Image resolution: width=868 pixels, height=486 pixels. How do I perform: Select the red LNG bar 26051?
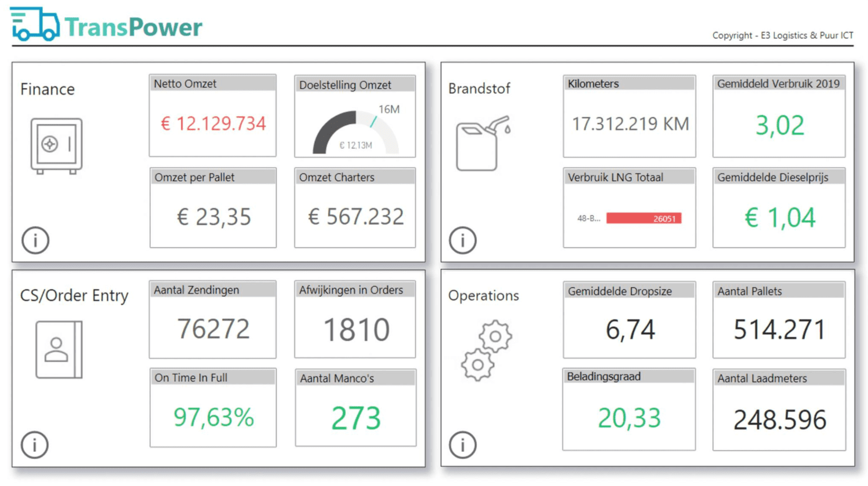point(643,218)
